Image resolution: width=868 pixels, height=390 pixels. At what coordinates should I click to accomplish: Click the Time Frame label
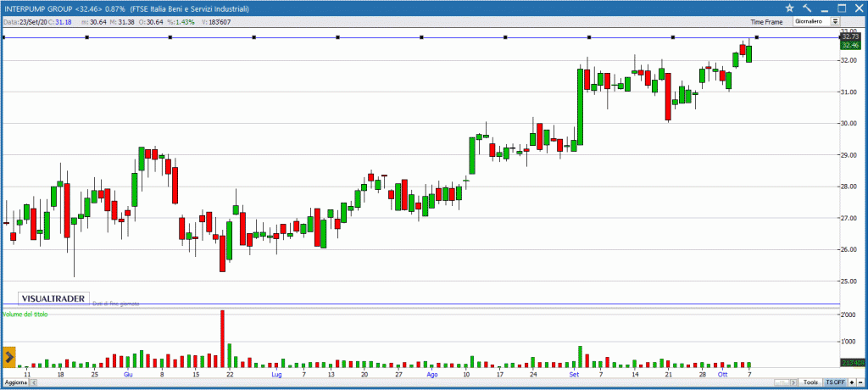tap(766, 21)
